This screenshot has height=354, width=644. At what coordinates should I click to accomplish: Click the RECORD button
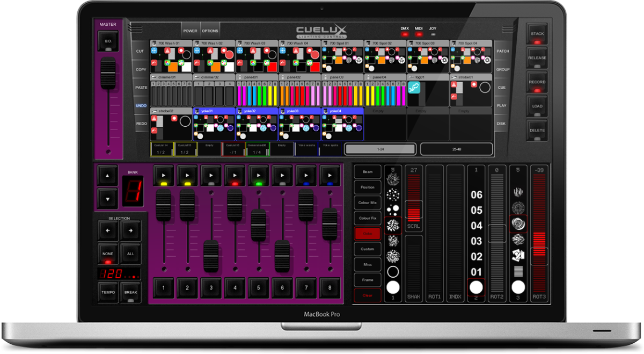click(537, 82)
